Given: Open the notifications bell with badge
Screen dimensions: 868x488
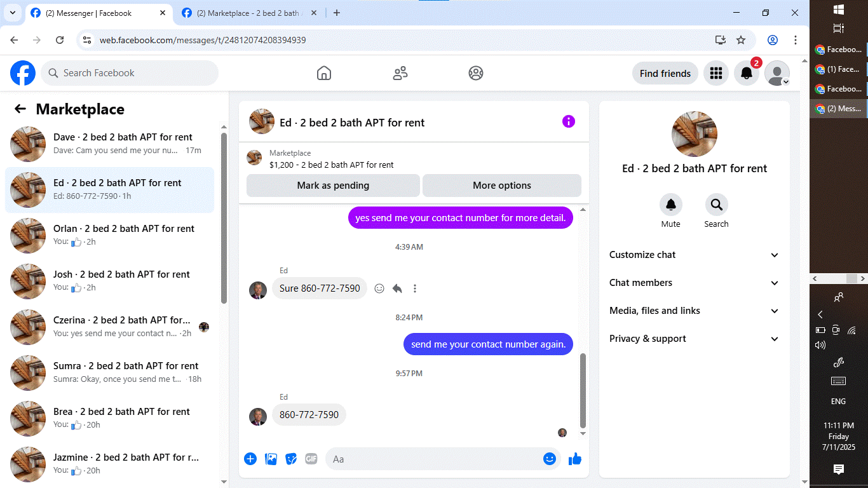Looking at the screenshot, I should (x=747, y=73).
